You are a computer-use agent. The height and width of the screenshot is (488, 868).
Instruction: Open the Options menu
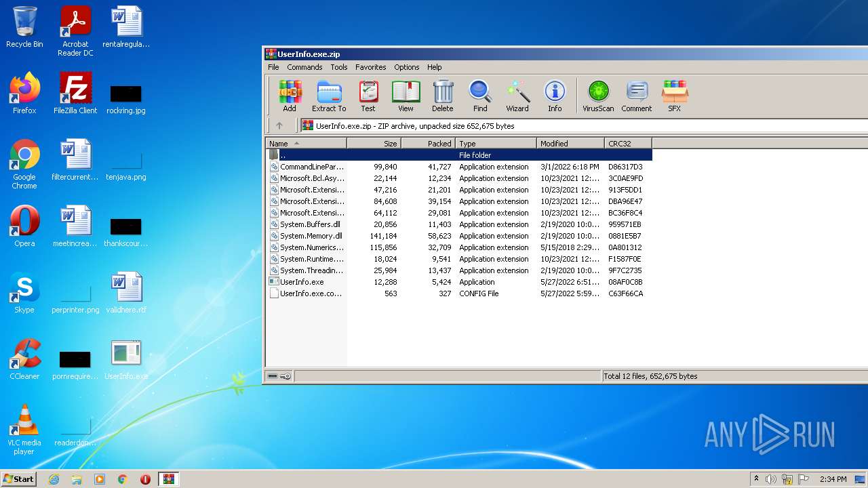point(407,67)
